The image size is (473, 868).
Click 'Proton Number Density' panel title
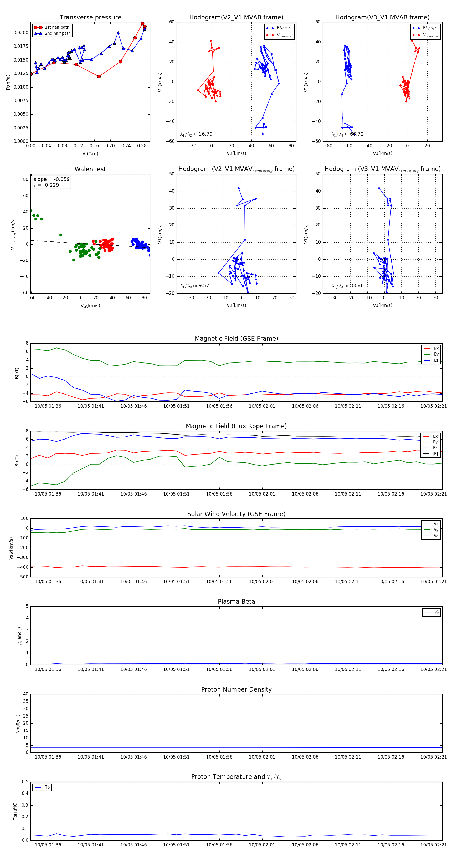tap(236, 689)
